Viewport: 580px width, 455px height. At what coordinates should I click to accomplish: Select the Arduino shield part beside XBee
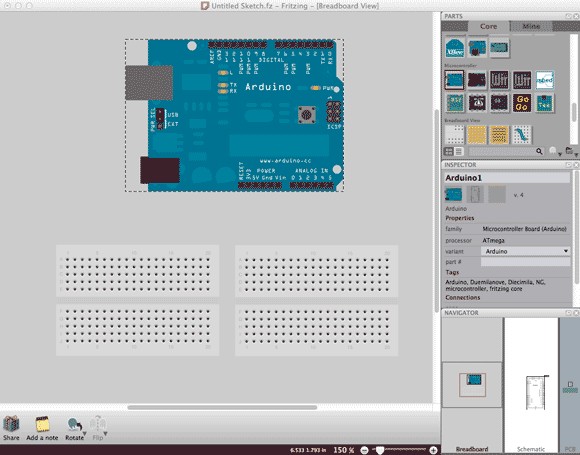coord(477,48)
